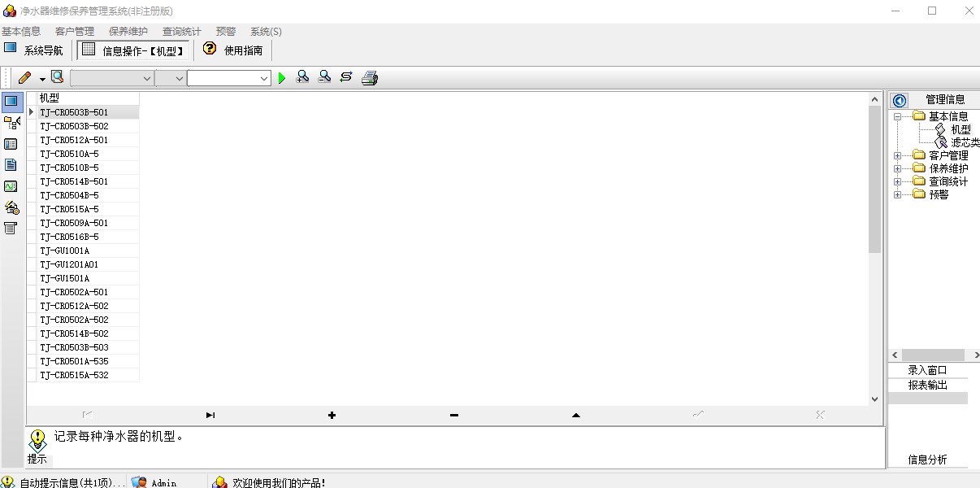
Task: Switch to the 系统导航 tab
Action: point(34,50)
